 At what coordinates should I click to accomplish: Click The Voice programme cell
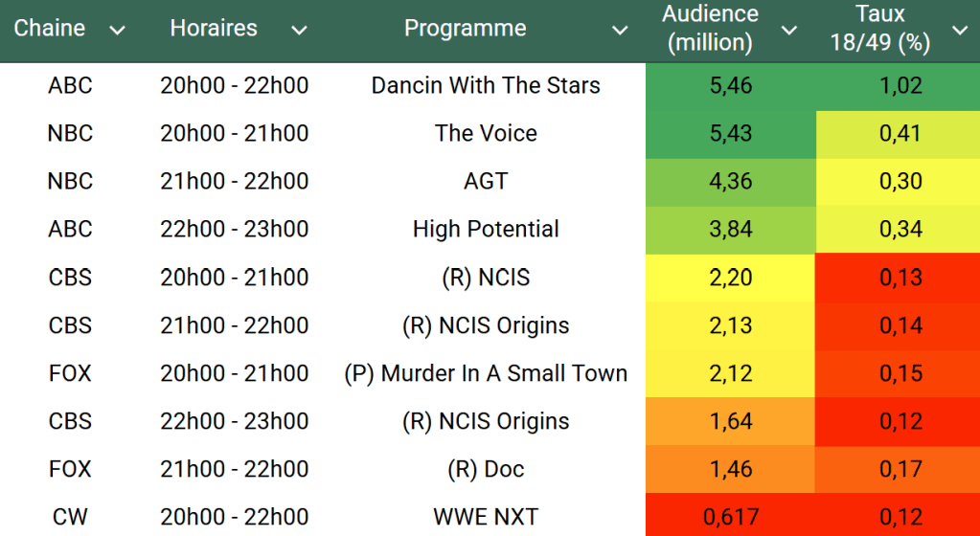pos(486,133)
